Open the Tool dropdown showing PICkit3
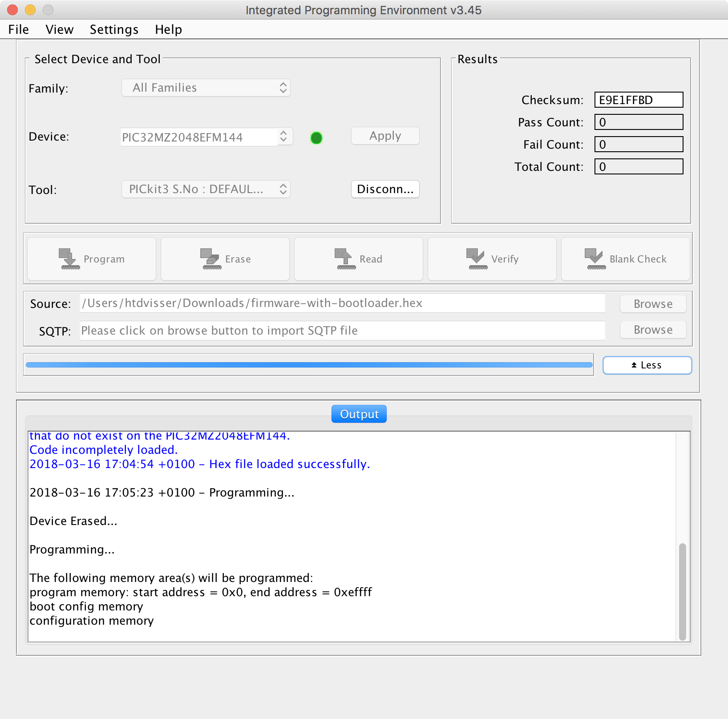This screenshot has height=719, width=728. [206, 189]
